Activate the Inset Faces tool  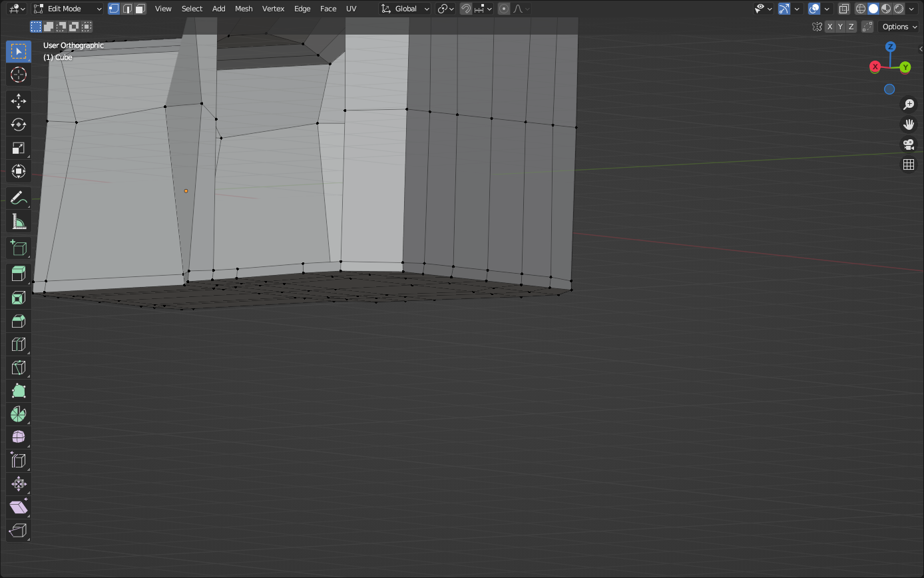[19, 298]
